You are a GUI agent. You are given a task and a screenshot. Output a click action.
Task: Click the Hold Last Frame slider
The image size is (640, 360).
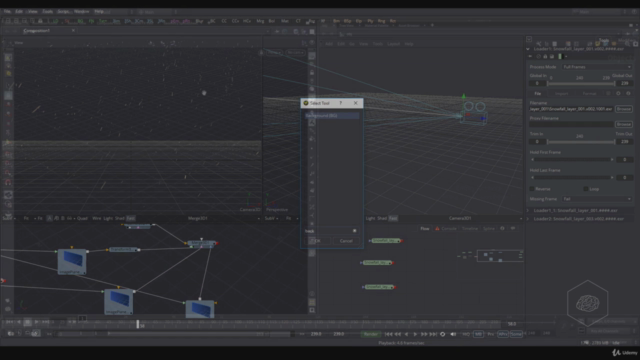[x=572, y=178]
